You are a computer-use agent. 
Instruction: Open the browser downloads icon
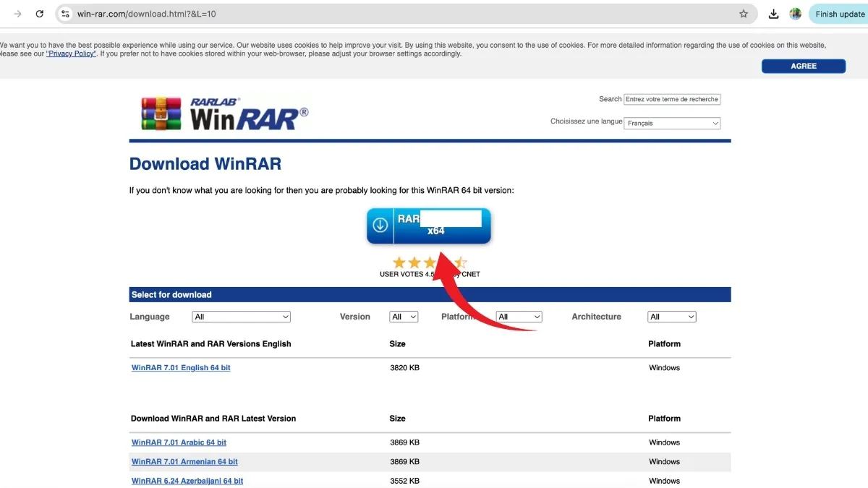773,14
